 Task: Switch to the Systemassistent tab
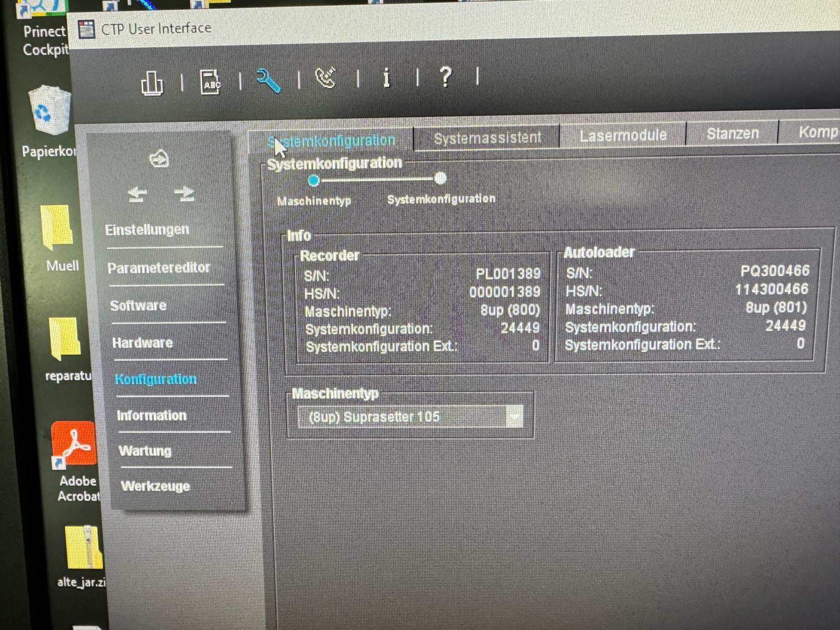coord(487,138)
